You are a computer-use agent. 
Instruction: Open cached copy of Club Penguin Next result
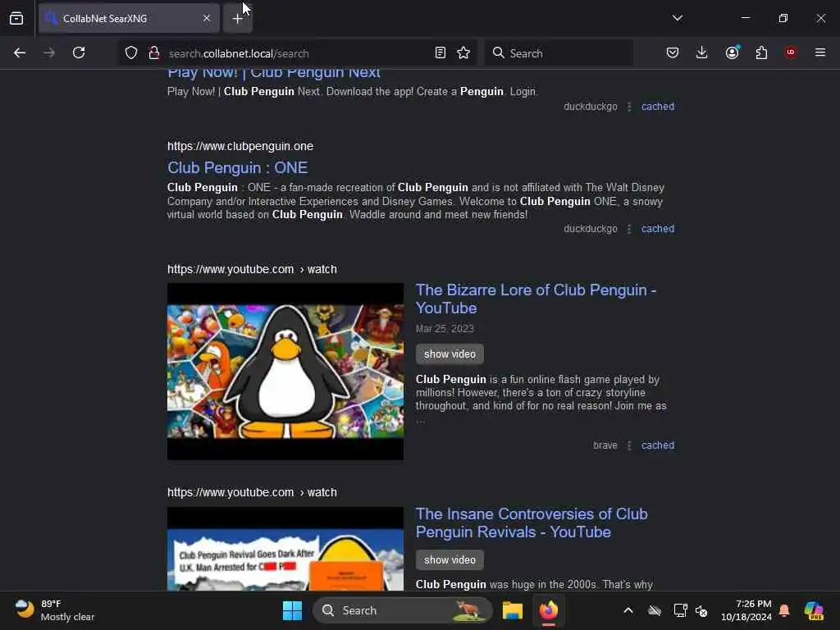pos(658,107)
